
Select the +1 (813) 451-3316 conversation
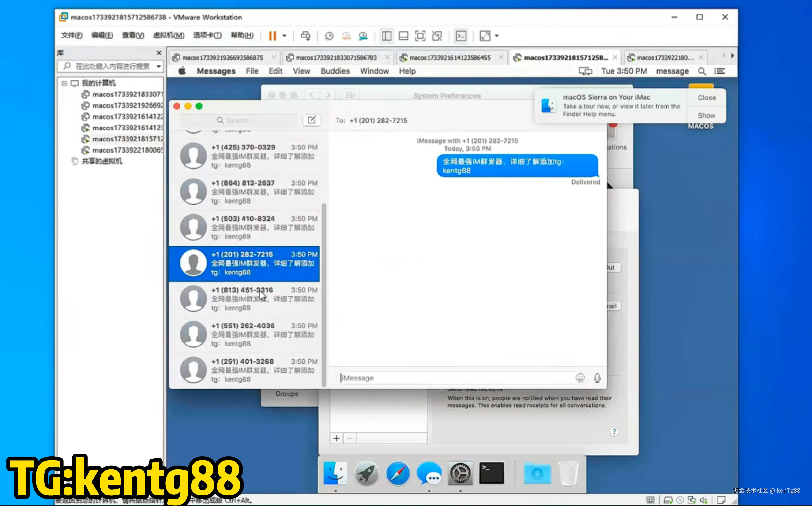(x=244, y=299)
